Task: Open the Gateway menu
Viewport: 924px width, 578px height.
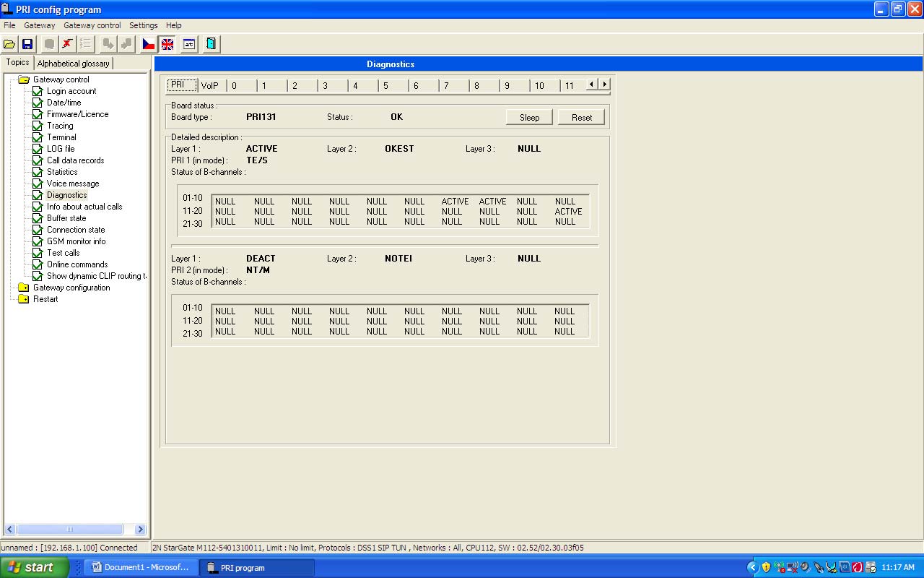Action: click(x=40, y=25)
